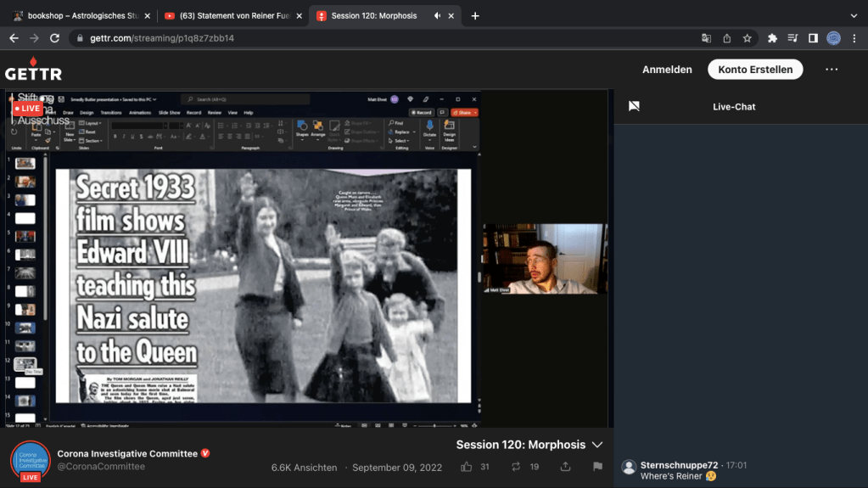Open tab search dropdown arrow

pyautogui.click(x=853, y=15)
